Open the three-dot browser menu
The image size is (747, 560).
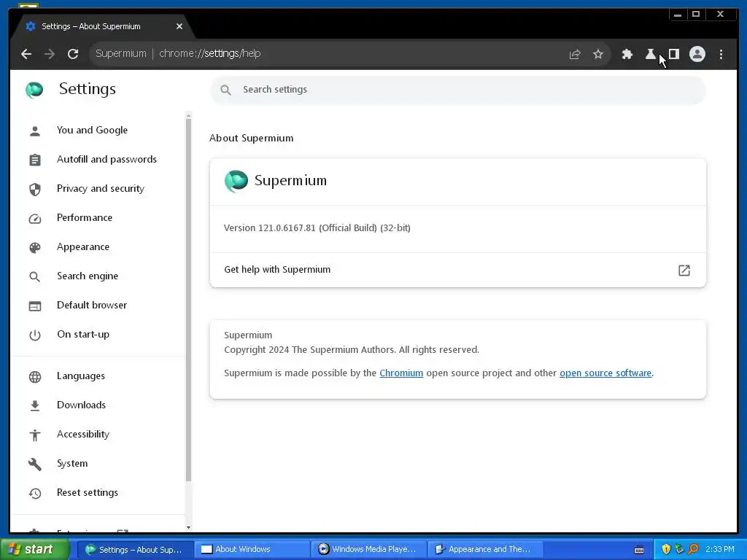(x=721, y=54)
